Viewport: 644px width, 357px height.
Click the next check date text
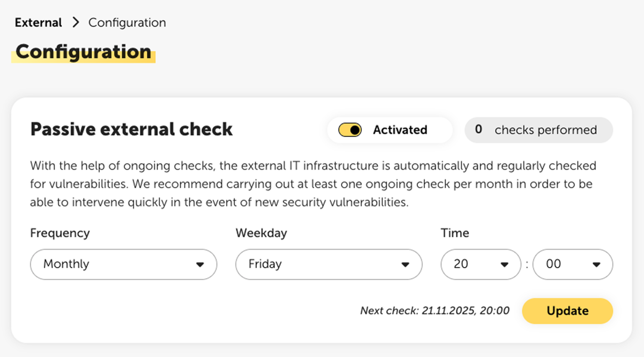pyautogui.click(x=434, y=311)
